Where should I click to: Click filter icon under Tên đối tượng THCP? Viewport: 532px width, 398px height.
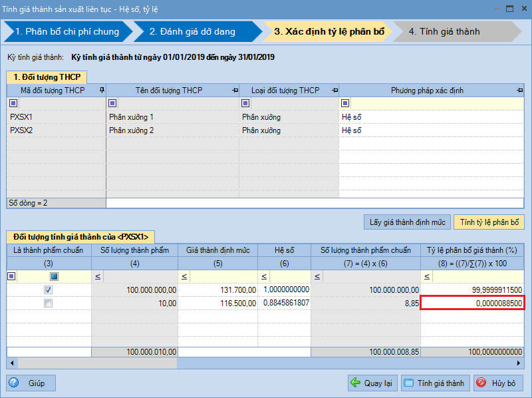click(x=112, y=103)
